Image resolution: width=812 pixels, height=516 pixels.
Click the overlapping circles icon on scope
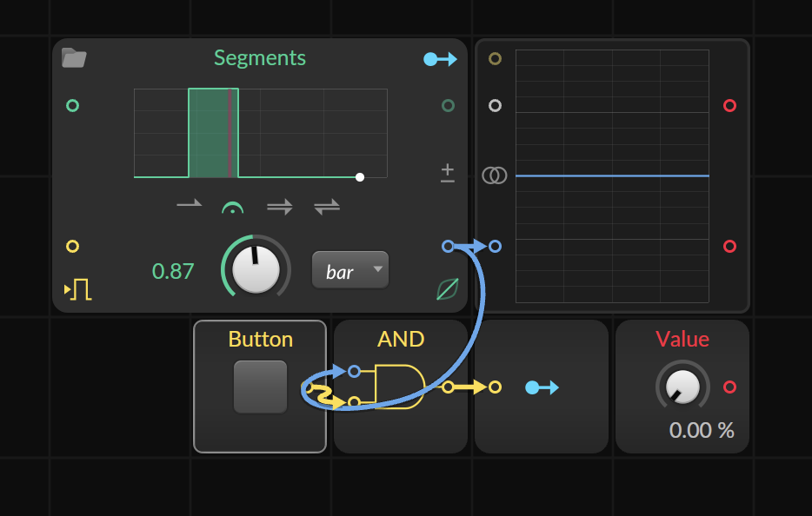(x=495, y=175)
